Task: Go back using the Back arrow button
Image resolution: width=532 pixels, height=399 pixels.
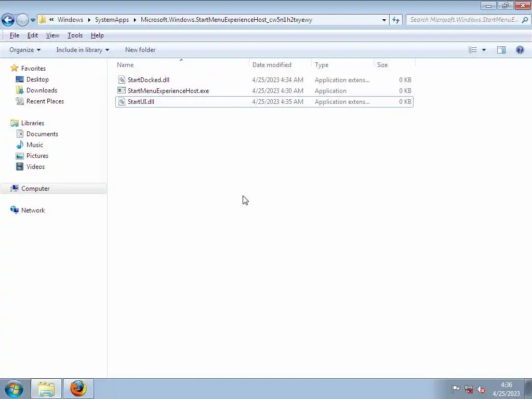Action: tap(8, 20)
